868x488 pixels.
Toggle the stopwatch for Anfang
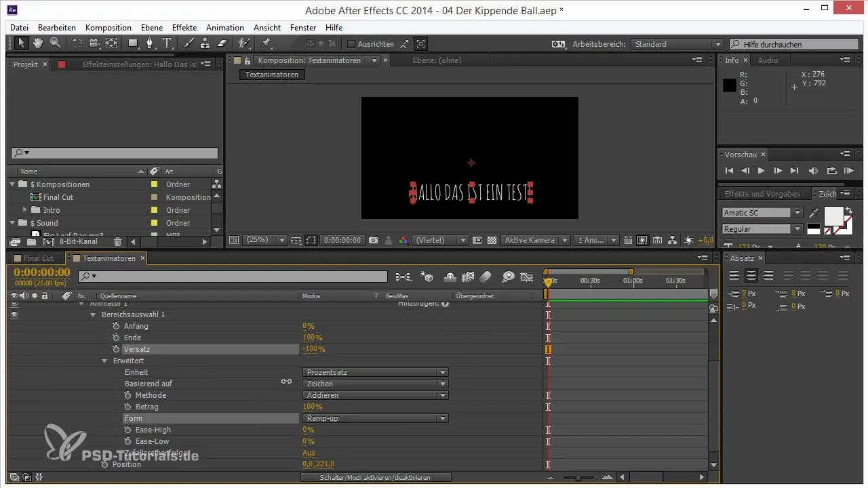tap(116, 326)
